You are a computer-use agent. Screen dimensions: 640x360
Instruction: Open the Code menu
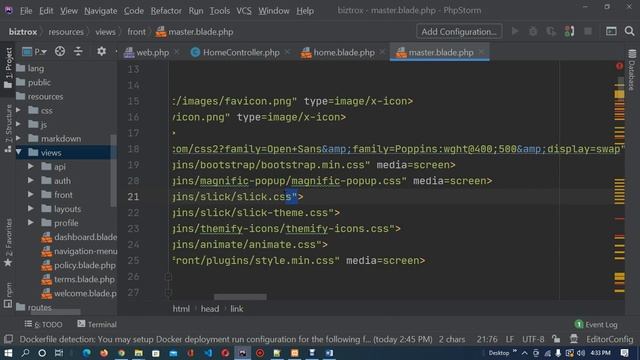[133, 11]
